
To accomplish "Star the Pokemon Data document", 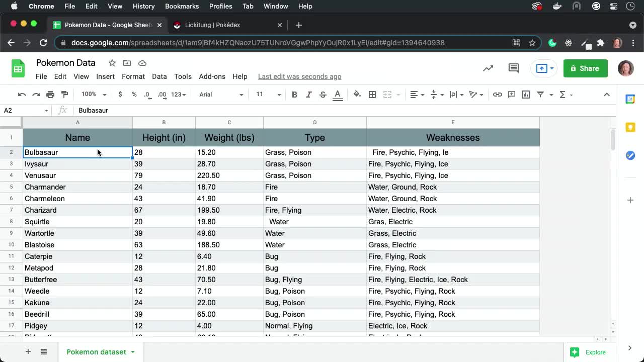I will (112, 63).
